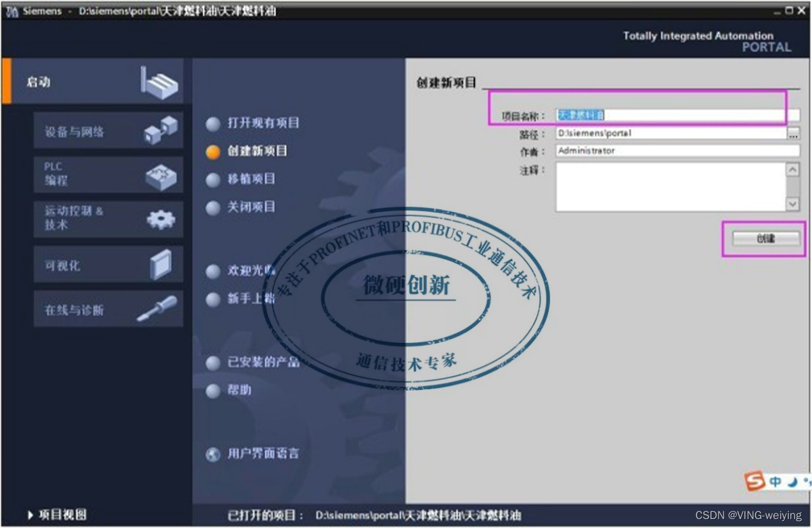Click opened project path in status bar
This screenshot has width=812, height=528.
[418, 515]
